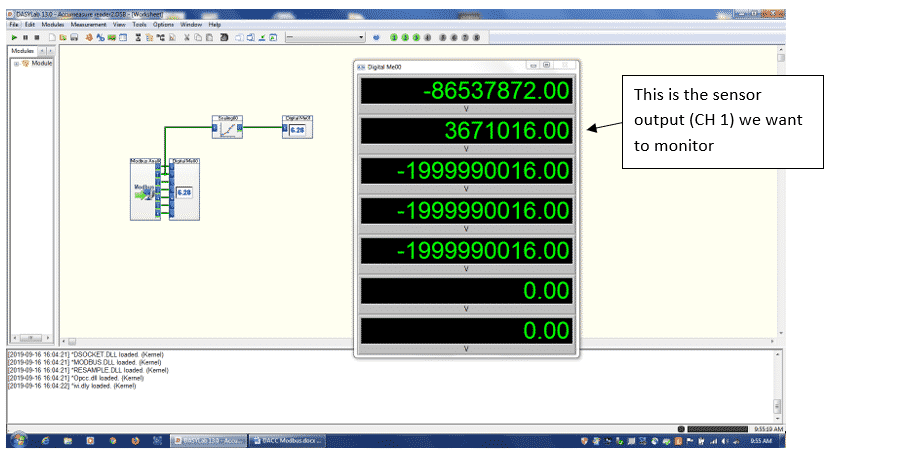Start the measurement with the green play button
Screen dimensions: 901x458
click(x=14, y=37)
